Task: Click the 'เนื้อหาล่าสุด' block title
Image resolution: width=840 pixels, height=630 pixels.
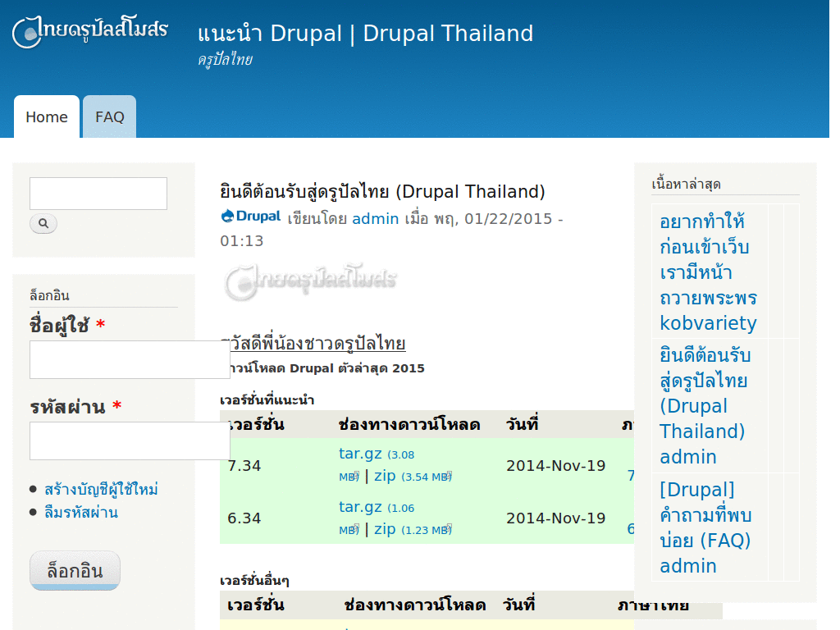Action: pyautogui.click(x=687, y=184)
